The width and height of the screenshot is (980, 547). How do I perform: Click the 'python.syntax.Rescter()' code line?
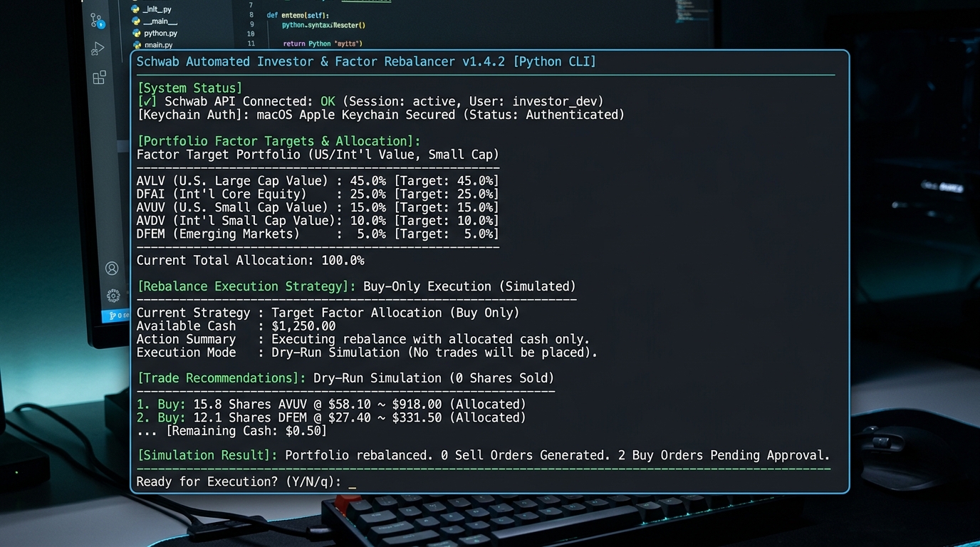click(323, 24)
